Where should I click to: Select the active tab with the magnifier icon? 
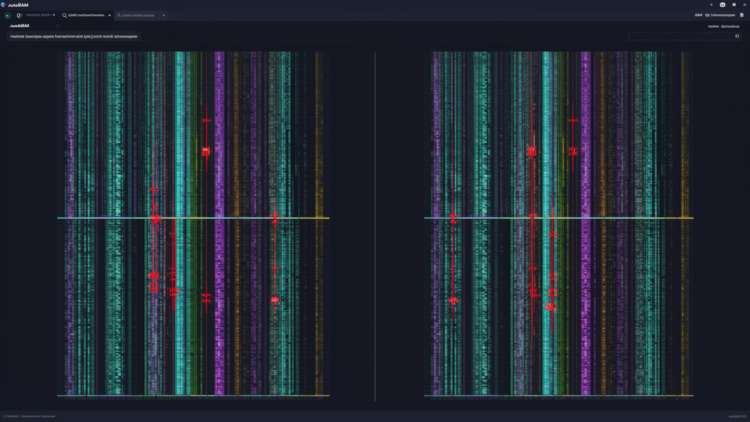(x=87, y=15)
